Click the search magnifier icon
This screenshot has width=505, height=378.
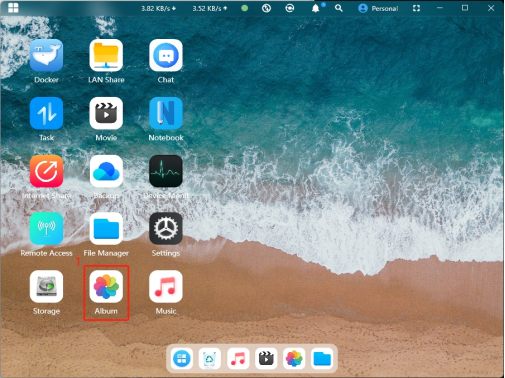click(x=339, y=8)
